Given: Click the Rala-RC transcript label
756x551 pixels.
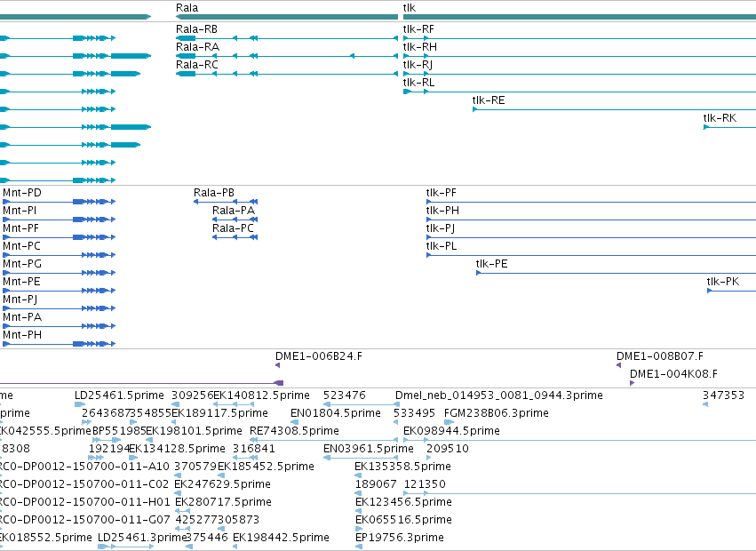Looking at the screenshot, I should (196, 65).
